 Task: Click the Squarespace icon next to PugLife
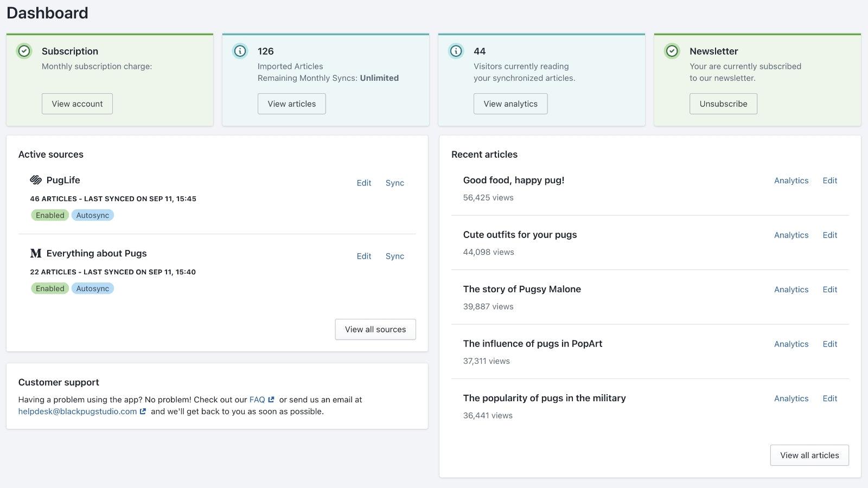pyautogui.click(x=35, y=180)
